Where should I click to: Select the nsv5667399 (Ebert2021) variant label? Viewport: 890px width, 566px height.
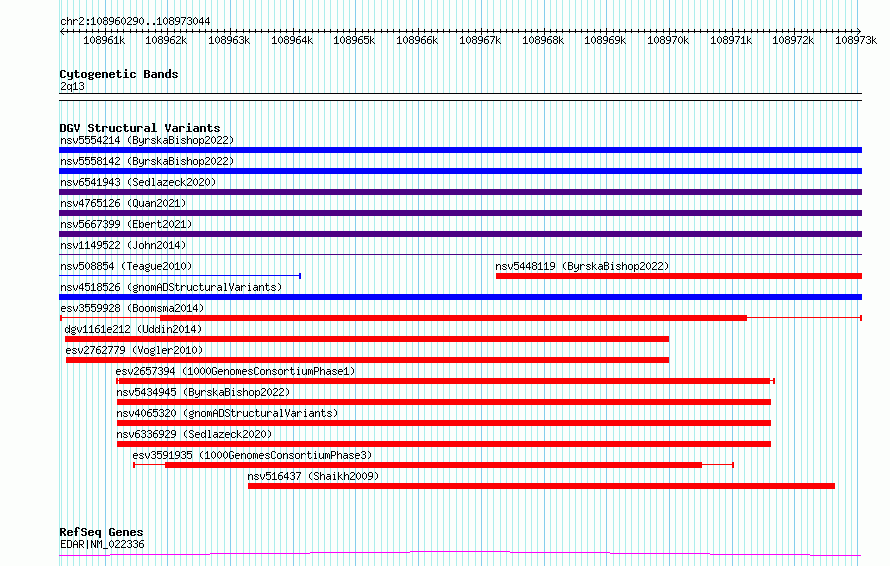pos(126,224)
